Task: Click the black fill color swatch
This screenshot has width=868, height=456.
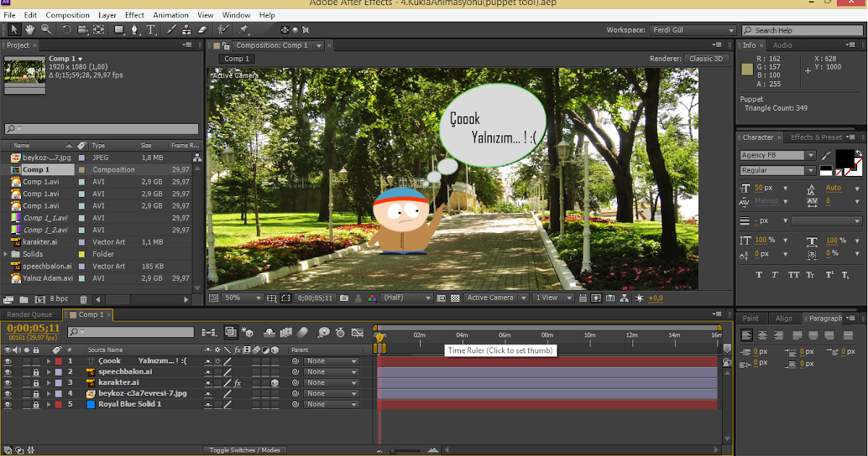Action: (x=844, y=159)
